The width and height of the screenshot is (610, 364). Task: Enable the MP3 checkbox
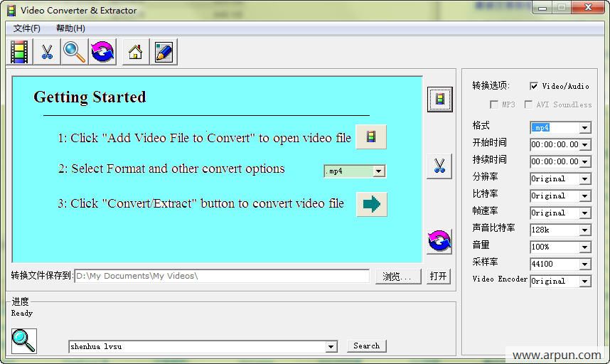494,105
